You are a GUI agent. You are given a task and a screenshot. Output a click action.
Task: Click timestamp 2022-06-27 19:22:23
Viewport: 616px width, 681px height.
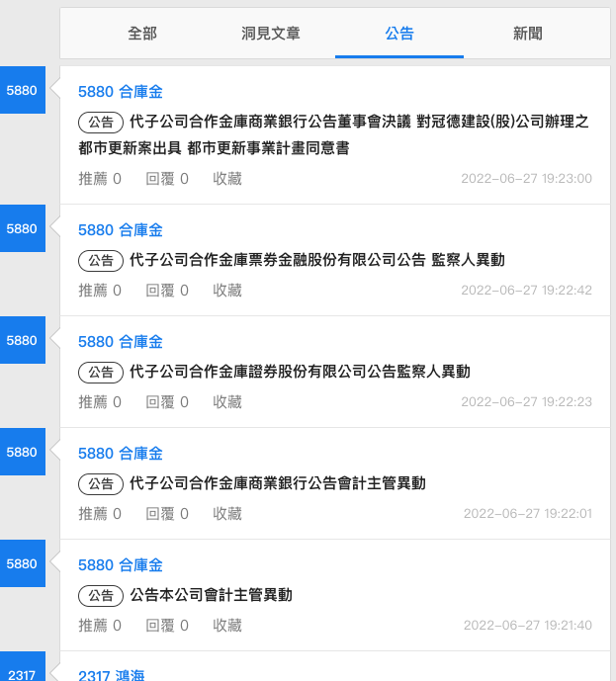(526, 401)
